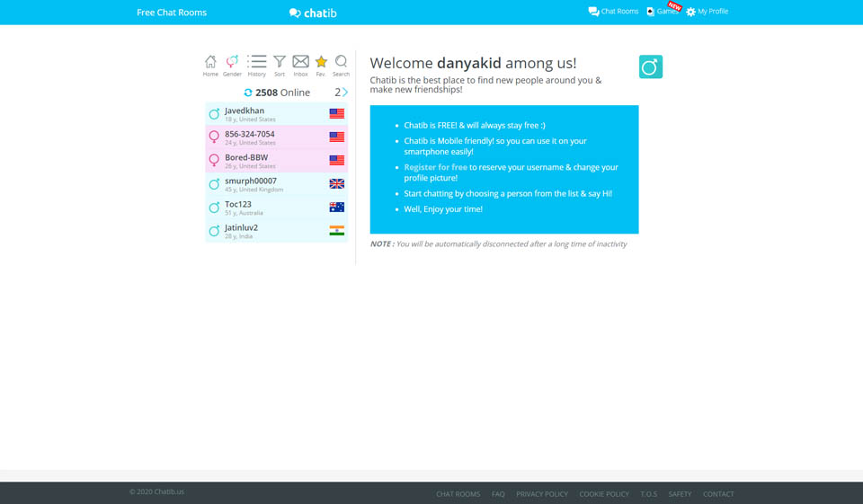Click the teal male profile avatar

tap(650, 67)
